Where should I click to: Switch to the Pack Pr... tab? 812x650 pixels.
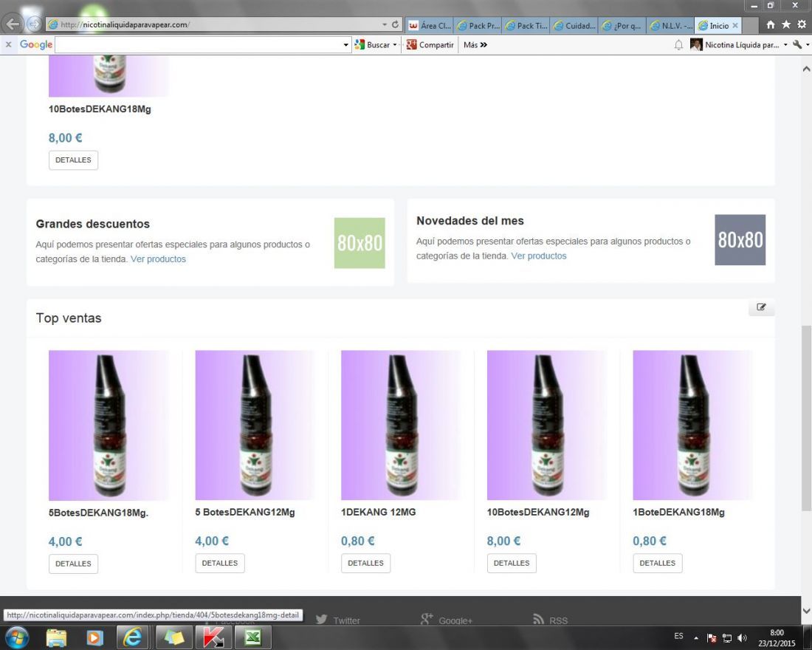[x=478, y=25]
